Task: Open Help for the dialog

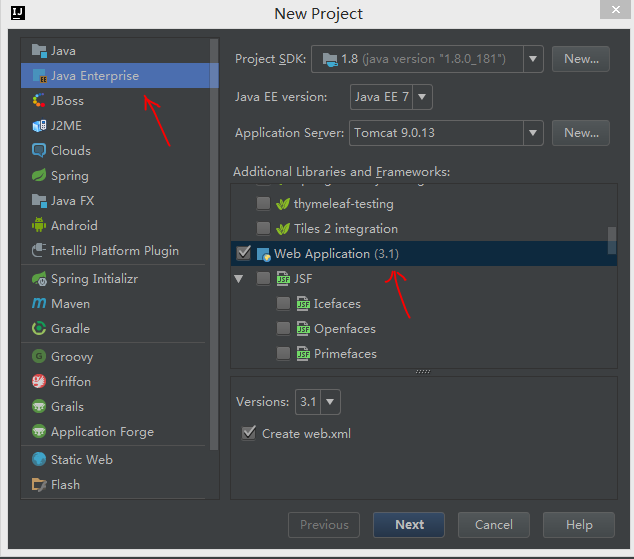Action: click(579, 525)
